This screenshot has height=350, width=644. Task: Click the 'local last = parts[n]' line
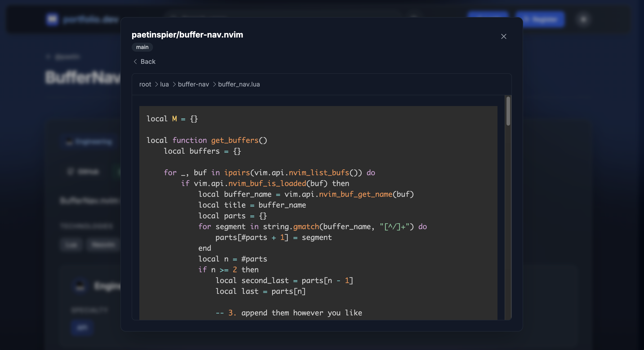click(x=260, y=291)
